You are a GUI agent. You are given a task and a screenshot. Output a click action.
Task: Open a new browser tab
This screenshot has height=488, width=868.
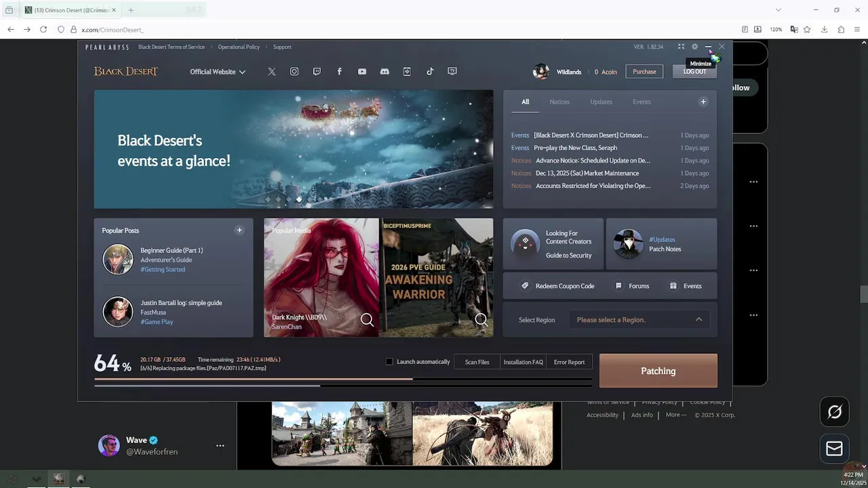131,10
